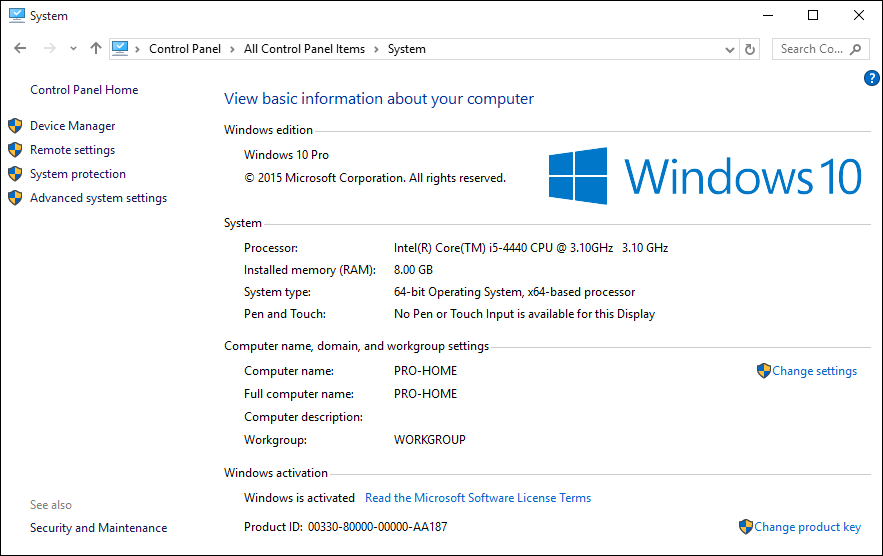Select All Control Panel Items breadcrumb
The width and height of the screenshot is (883, 556).
tap(304, 49)
